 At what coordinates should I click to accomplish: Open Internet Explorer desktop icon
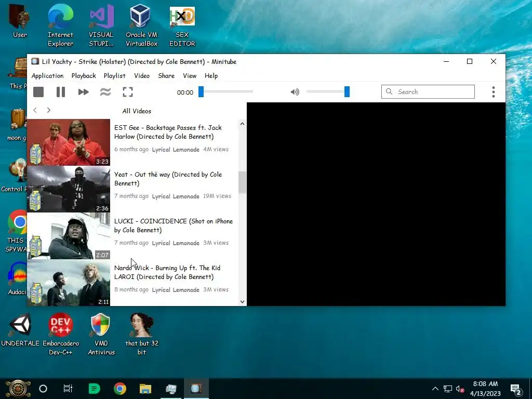coord(60,25)
